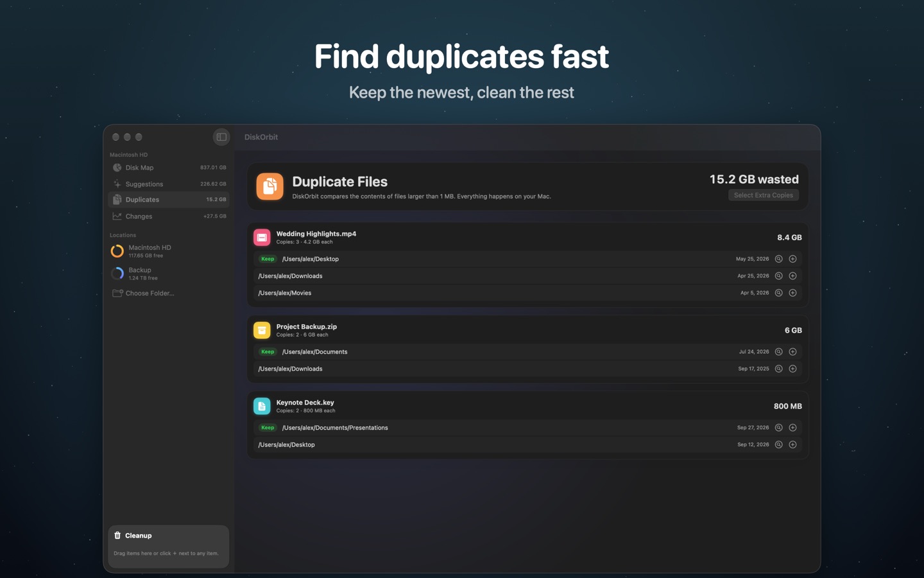Click /Users/alex/Movies path
Image resolution: width=924 pixels, height=578 pixels.
coord(285,293)
